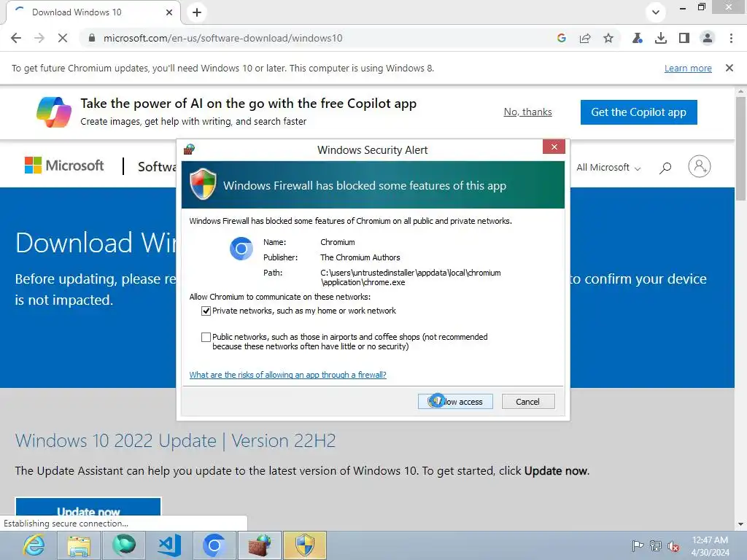Check the Public networks checkbox
The width and height of the screenshot is (747, 560).
[206, 337]
